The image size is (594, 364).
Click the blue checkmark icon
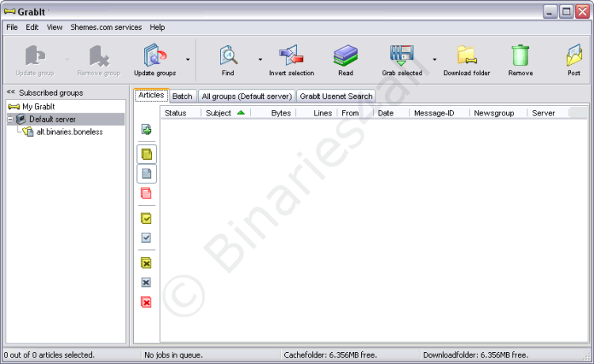click(x=147, y=237)
